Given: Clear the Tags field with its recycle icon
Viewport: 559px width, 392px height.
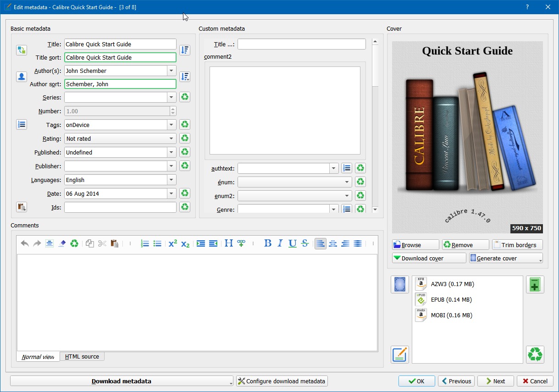Looking at the screenshot, I should [185, 125].
